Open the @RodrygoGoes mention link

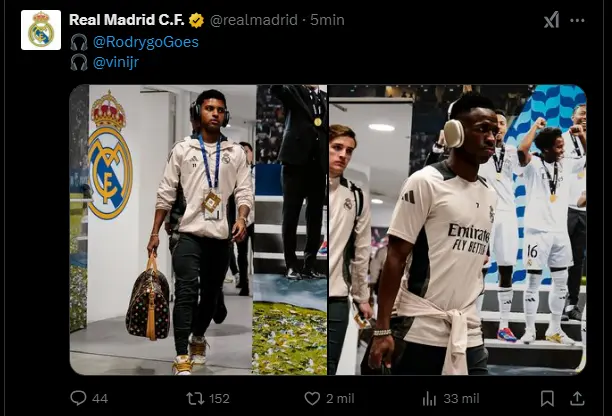click(x=146, y=42)
